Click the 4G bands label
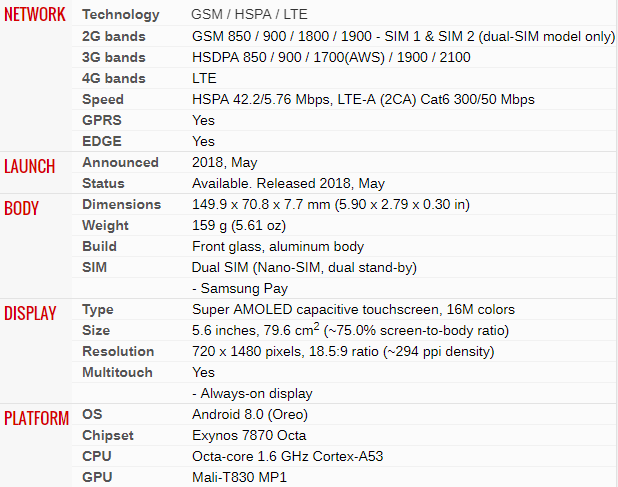 (113, 78)
